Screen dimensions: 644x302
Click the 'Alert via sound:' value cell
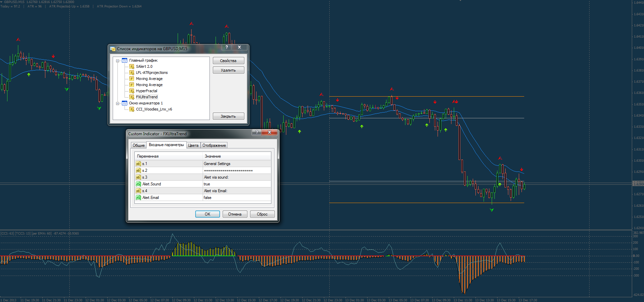point(237,177)
